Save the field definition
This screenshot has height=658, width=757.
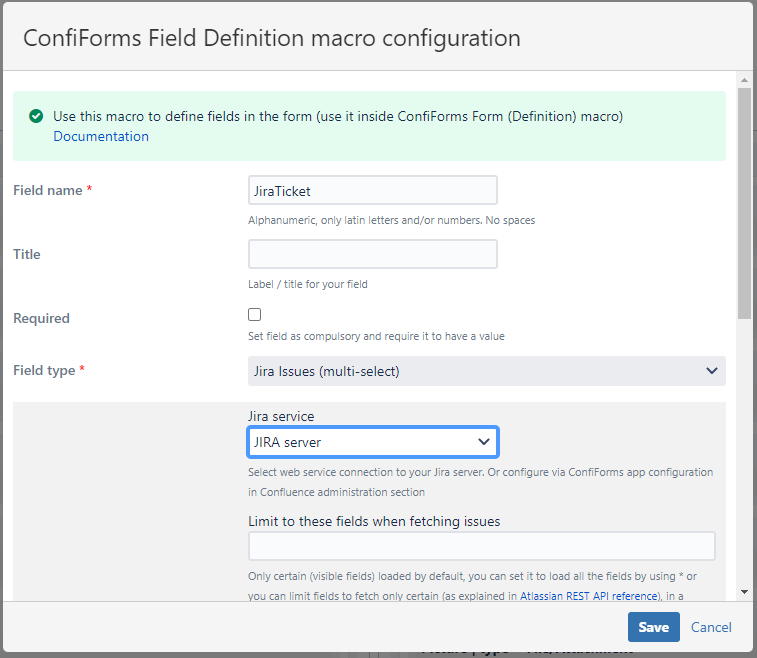point(654,627)
